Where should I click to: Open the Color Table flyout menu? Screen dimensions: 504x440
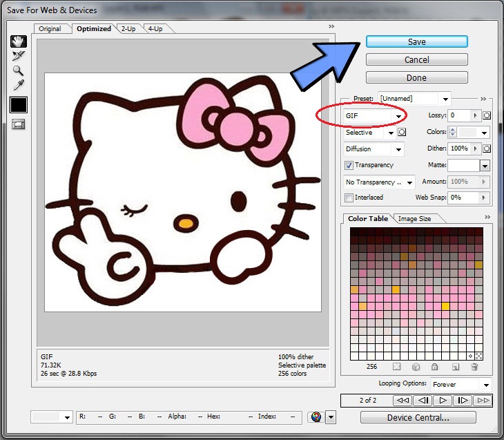tap(487, 217)
